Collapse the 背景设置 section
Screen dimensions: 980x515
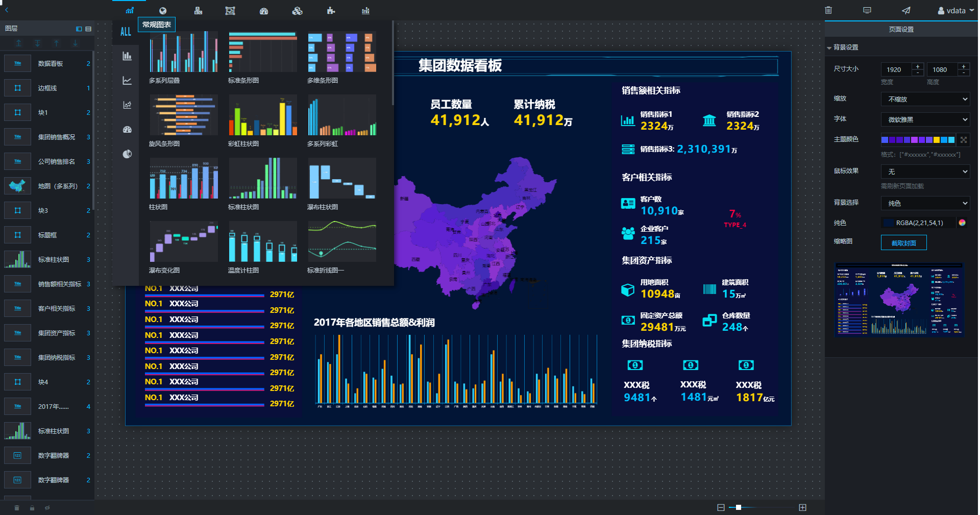pos(829,47)
